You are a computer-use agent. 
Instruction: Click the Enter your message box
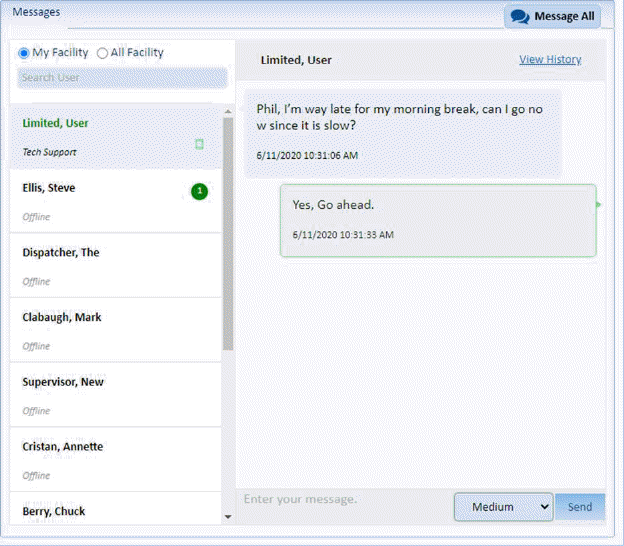[x=345, y=500]
